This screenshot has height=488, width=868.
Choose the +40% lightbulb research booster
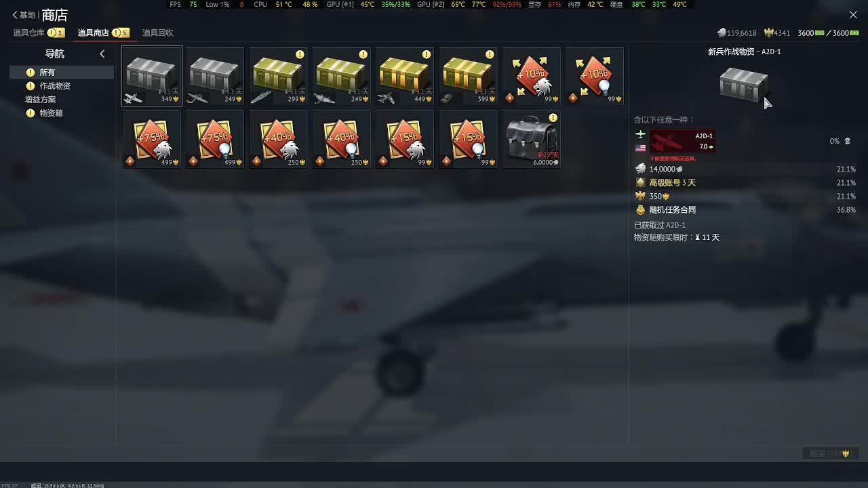click(342, 139)
